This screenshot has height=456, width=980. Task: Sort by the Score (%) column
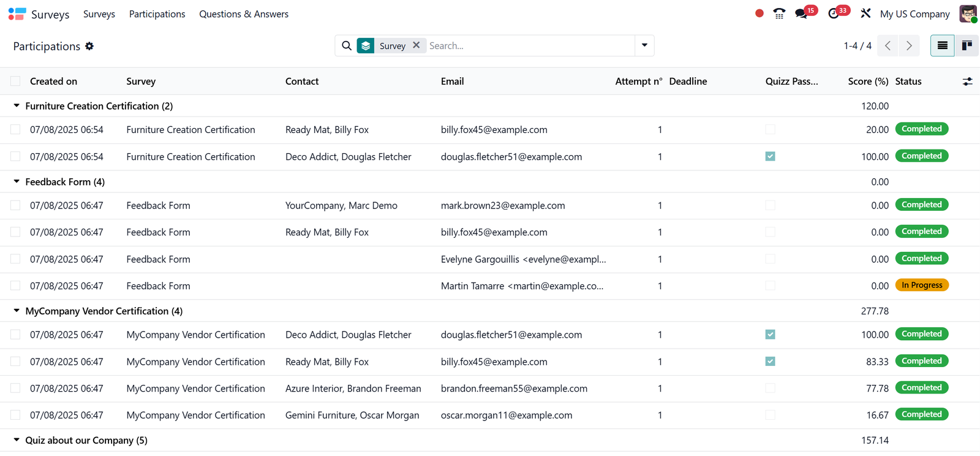coord(868,81)
